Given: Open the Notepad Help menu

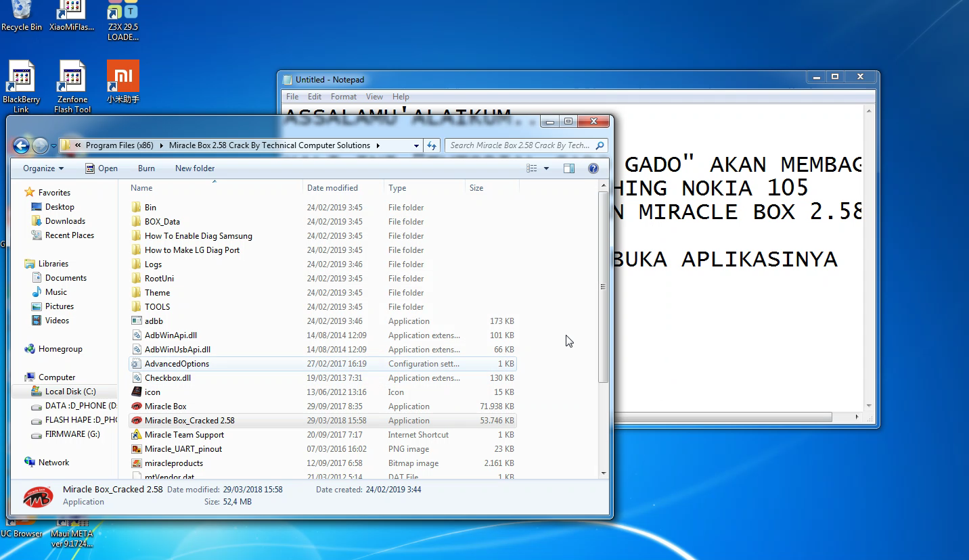Looking at the screenshot, I should [401, 97].
